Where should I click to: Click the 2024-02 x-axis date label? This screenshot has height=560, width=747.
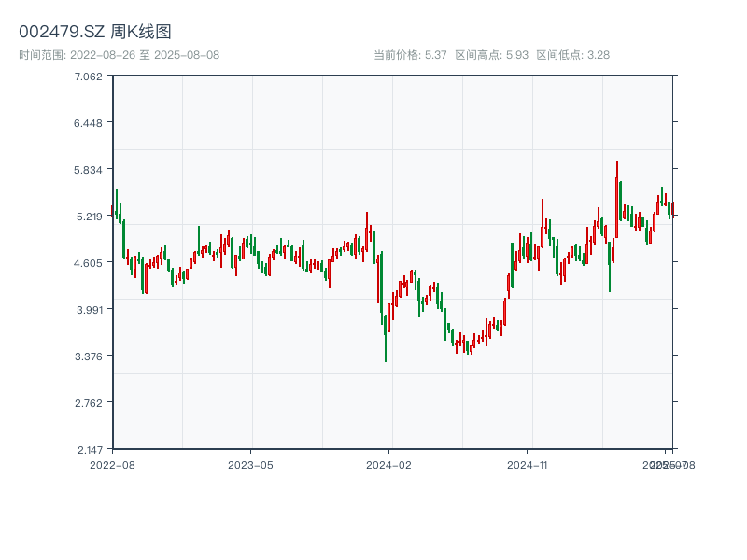pyautogui.click(x=388, y=464)
